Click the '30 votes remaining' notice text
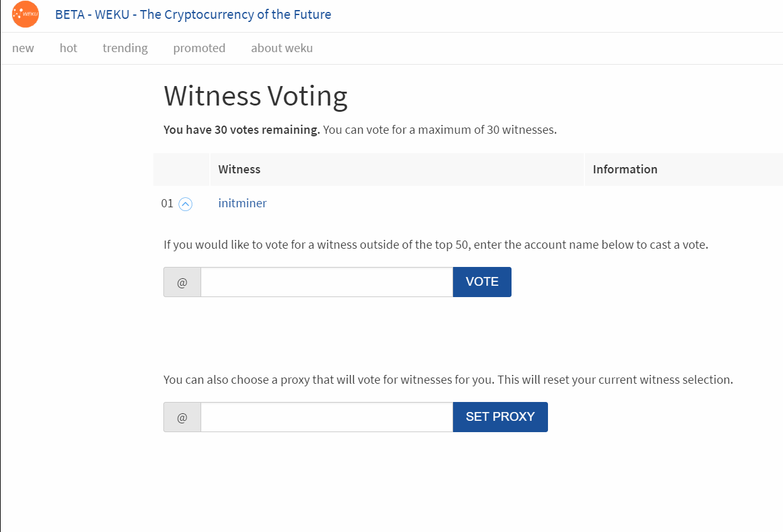783x532 pixels. pyautogui.click(x=242, y=130)
